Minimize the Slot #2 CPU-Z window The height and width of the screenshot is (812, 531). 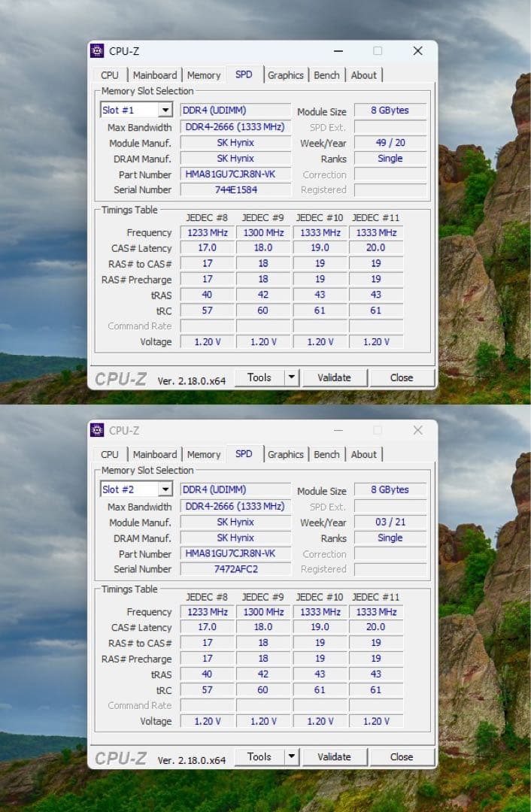[x=338, y=430]
